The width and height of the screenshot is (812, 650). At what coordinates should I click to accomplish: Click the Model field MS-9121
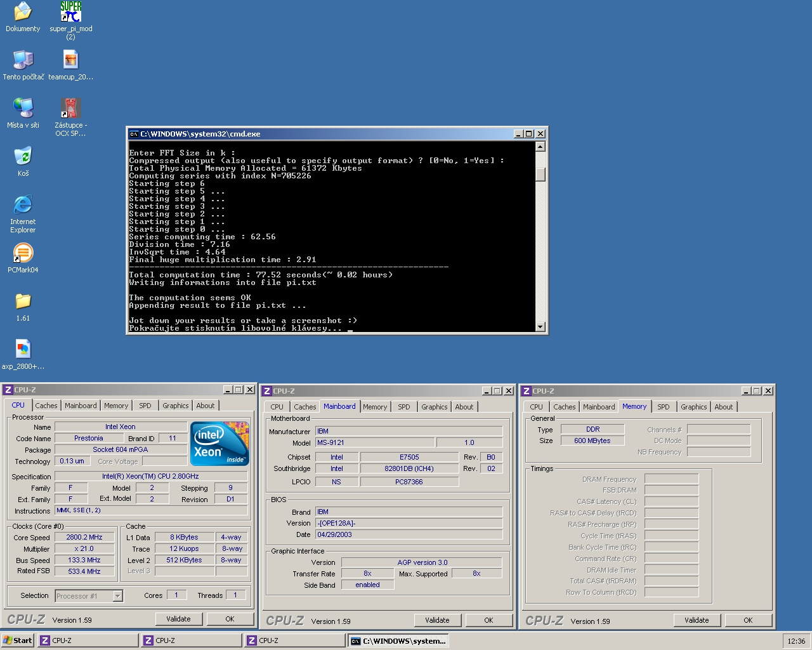pos(375,442)
